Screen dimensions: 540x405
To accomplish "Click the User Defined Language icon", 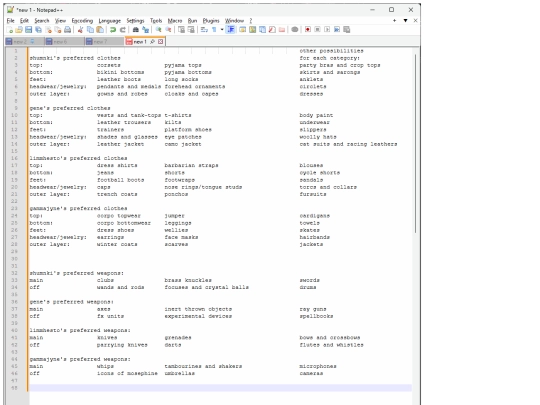I will pos(242,30).
